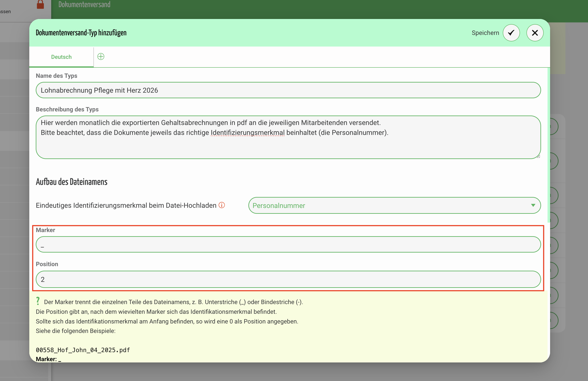This screenshot has width=588, height=381.
Task: Click example filename 00558_Hof_John_04_2025.pdf
Action: point(83,350)
